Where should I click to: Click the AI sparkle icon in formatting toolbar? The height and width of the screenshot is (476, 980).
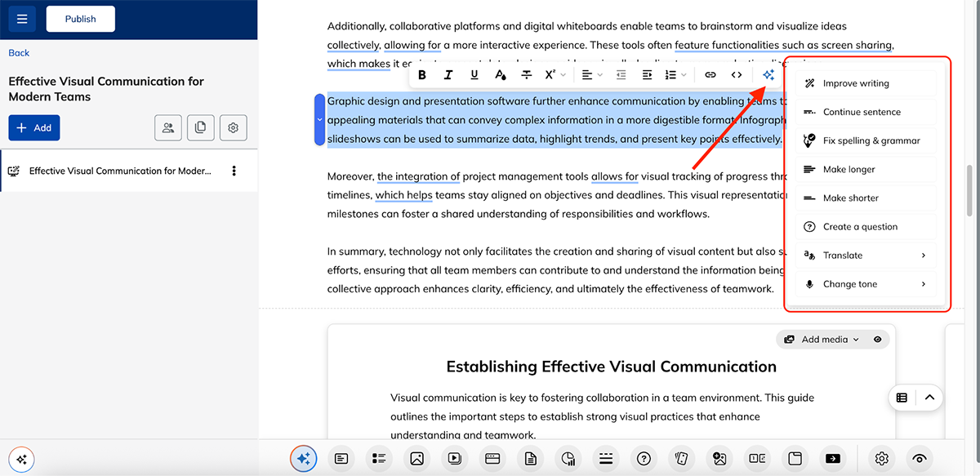click(x=768, y=75)
